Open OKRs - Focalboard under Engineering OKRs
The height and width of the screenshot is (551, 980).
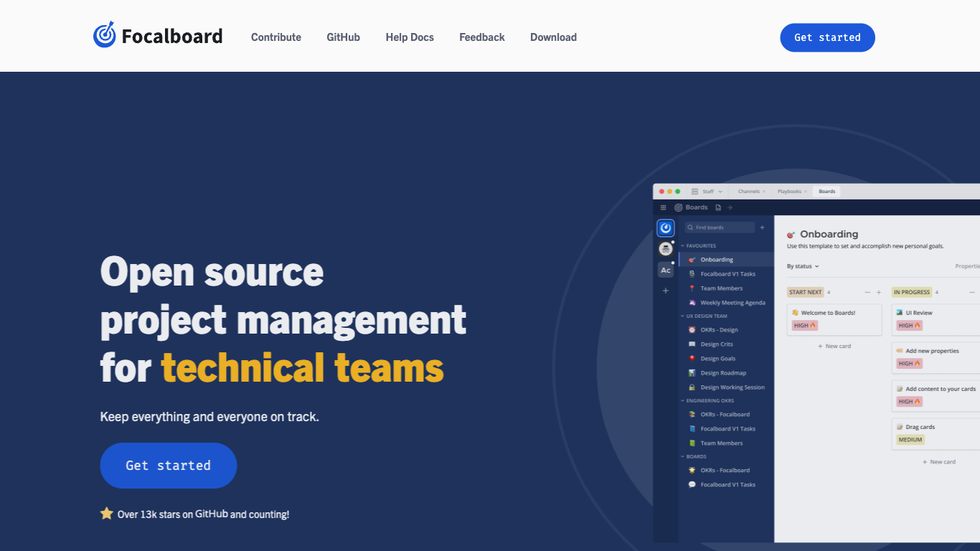coord(727,415)
